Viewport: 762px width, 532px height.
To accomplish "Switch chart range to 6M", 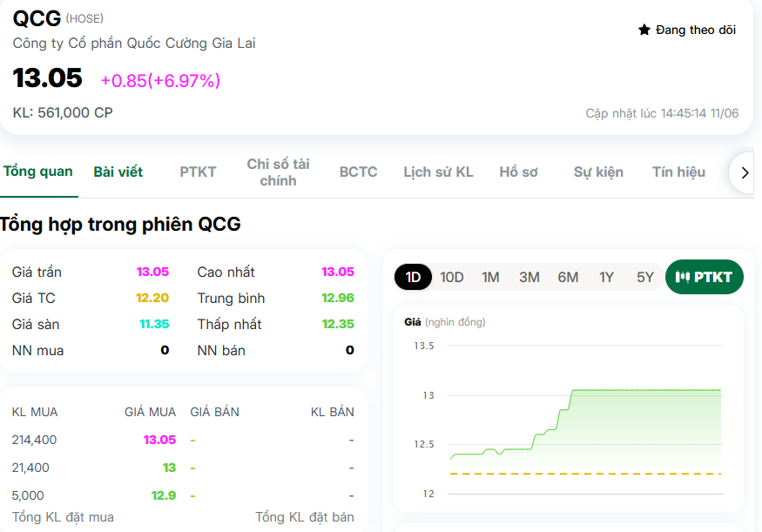I will (x=568, y=278).
